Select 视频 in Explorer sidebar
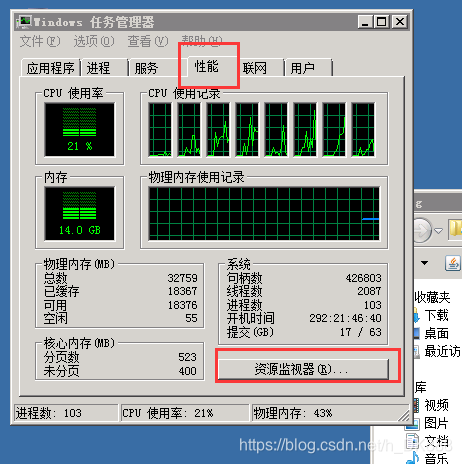 coord(437,405)
